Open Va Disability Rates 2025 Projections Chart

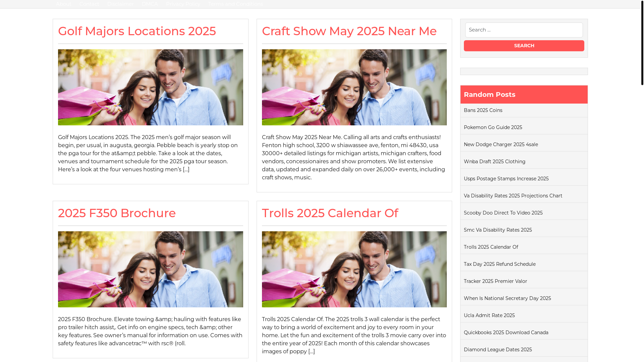513,196
